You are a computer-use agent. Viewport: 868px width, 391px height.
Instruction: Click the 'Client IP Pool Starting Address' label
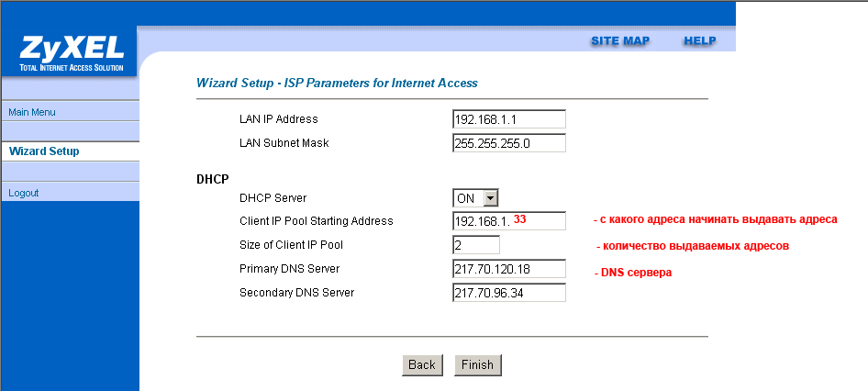pos(316,221)
